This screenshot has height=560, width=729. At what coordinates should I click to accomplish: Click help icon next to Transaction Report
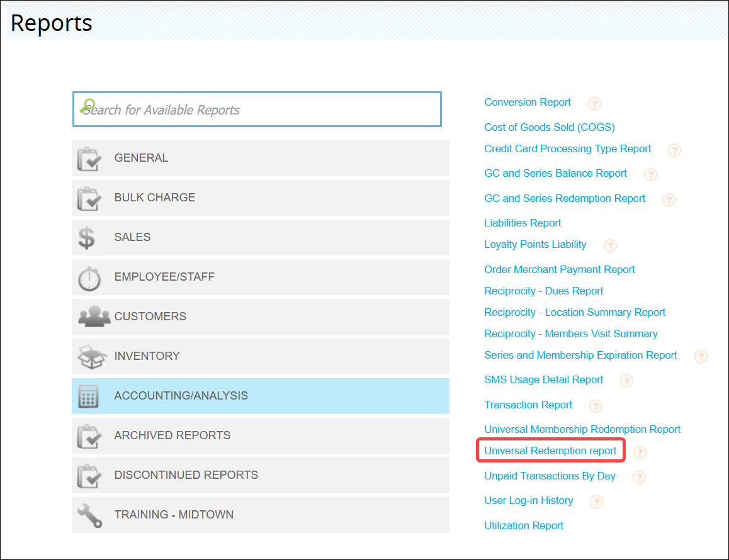pyautogui.click(x=596, y=406)
